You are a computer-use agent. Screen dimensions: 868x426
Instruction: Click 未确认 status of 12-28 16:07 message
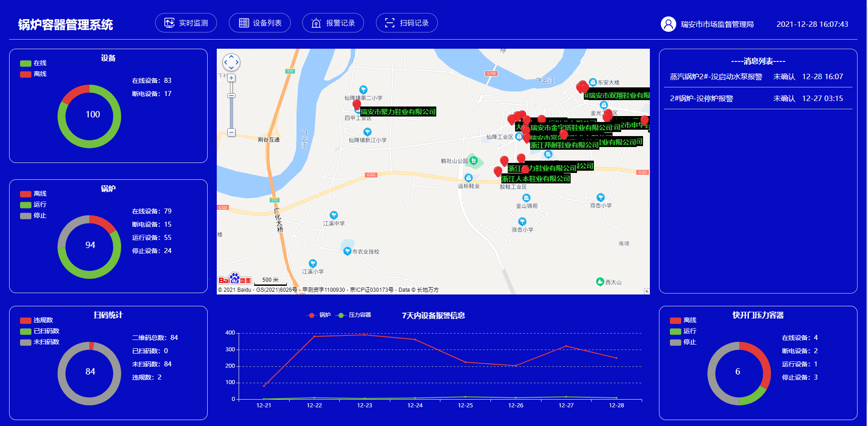pyautogui.click(x=784, y=76)
